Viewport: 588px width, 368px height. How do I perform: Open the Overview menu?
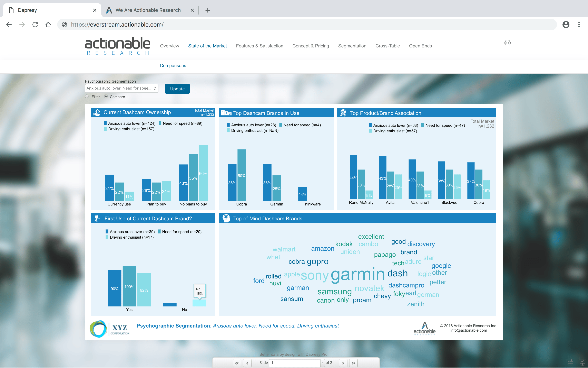tap(169, 46)
